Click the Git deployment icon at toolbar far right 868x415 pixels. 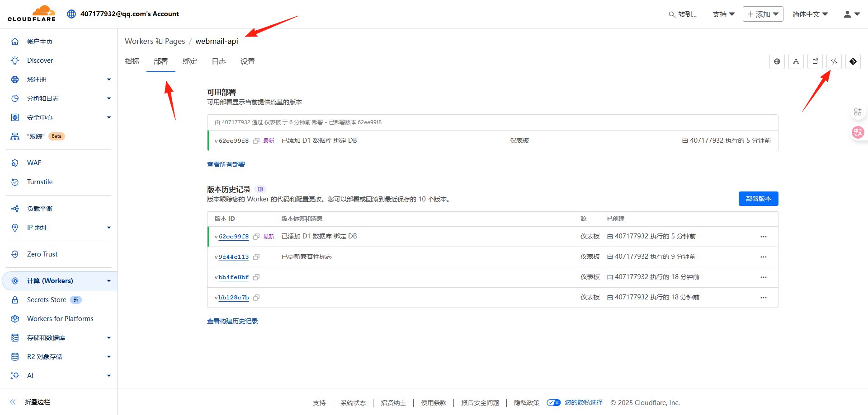853,61
